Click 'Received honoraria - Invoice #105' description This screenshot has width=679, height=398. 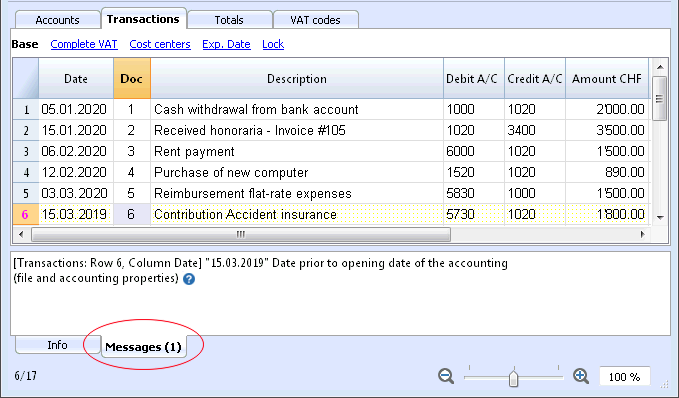(297, 130)
